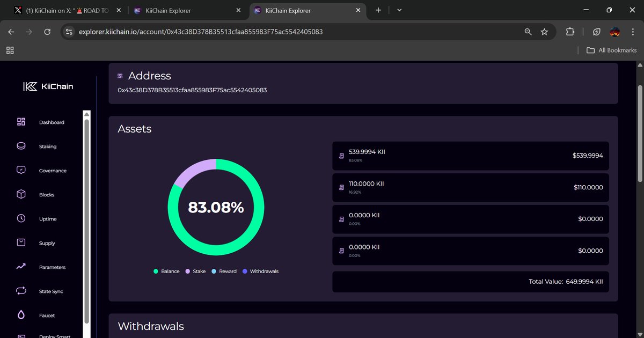Open the Governance icon in sidebar
Screen dimensions: 644x338
21,170
